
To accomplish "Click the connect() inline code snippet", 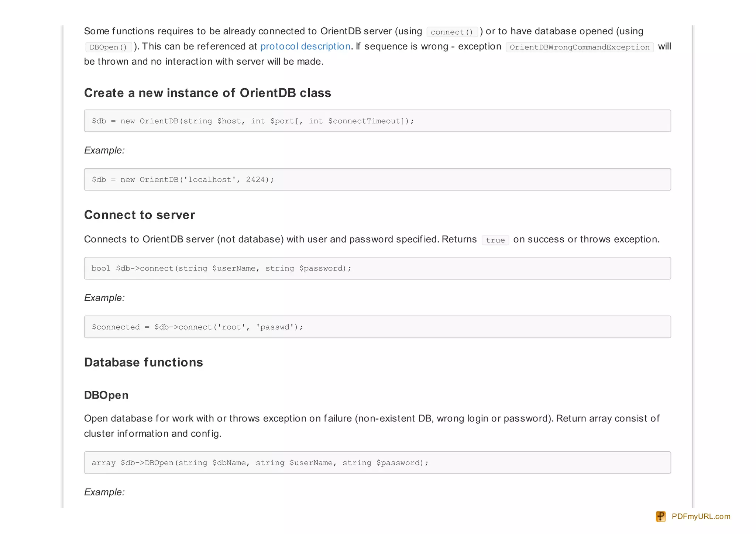I will click(x=452, y=32).
